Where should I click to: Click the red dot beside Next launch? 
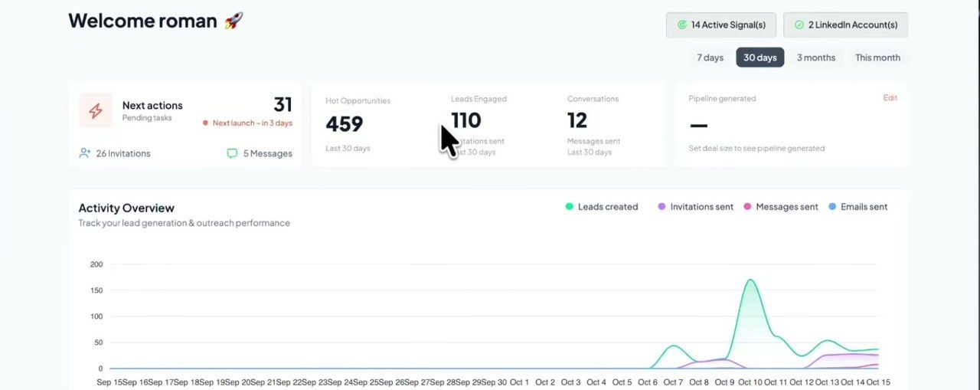click(x=205, y=123)
